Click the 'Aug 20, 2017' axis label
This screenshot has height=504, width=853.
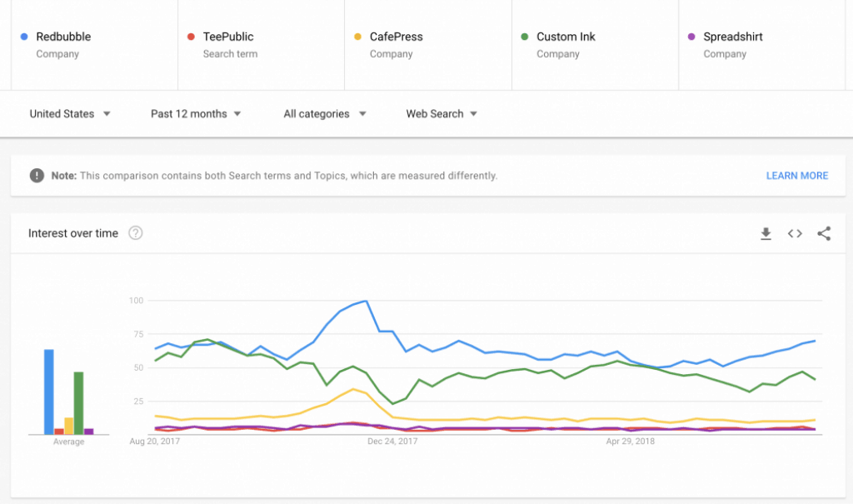pos(154,442)
